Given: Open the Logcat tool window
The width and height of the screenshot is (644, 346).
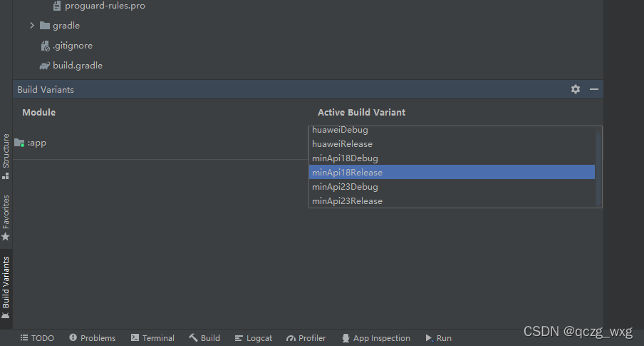Looking at the screenshot, I should point(254,338).
